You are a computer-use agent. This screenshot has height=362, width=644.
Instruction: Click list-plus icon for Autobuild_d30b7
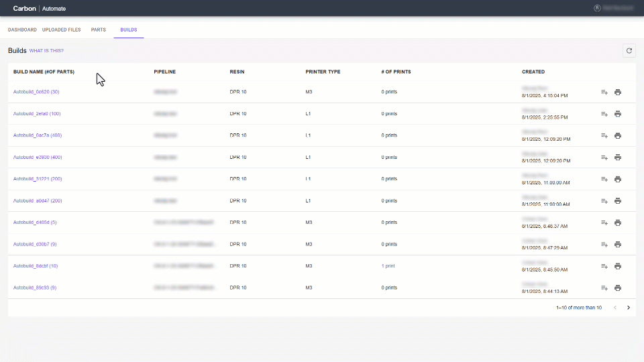(604, 244)
